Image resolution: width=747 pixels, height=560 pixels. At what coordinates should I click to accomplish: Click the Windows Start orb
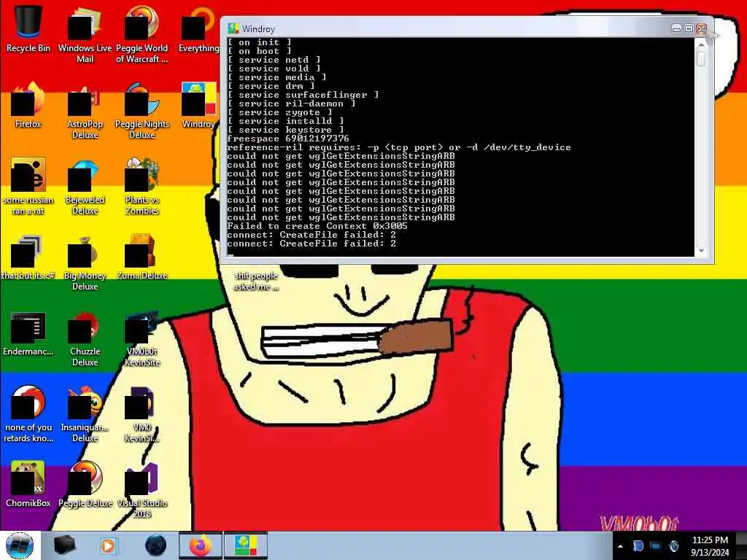pyautogui.click(x=20, y=545)
